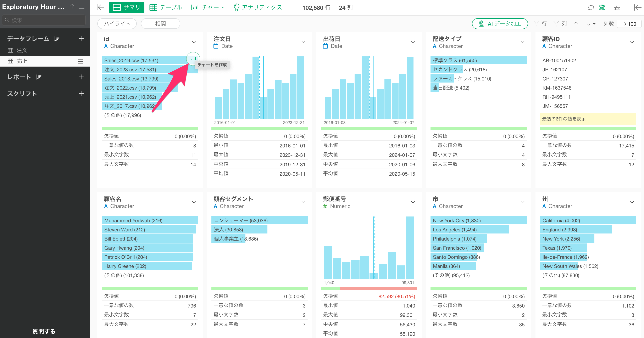Image resolution: width=644 pixels, height=338 pixels.
Task: Open the comment bubble icon in top bar
Action: (x=591, y=7)
